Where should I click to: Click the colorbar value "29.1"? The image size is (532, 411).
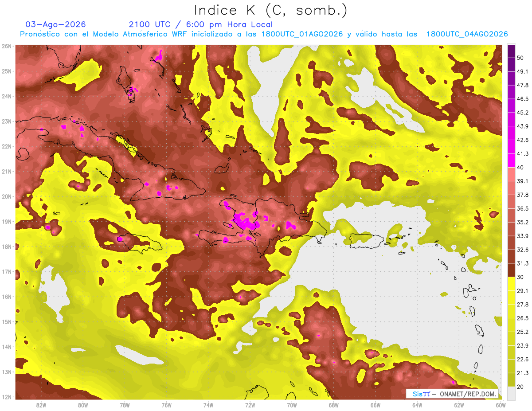coord(523,291)
